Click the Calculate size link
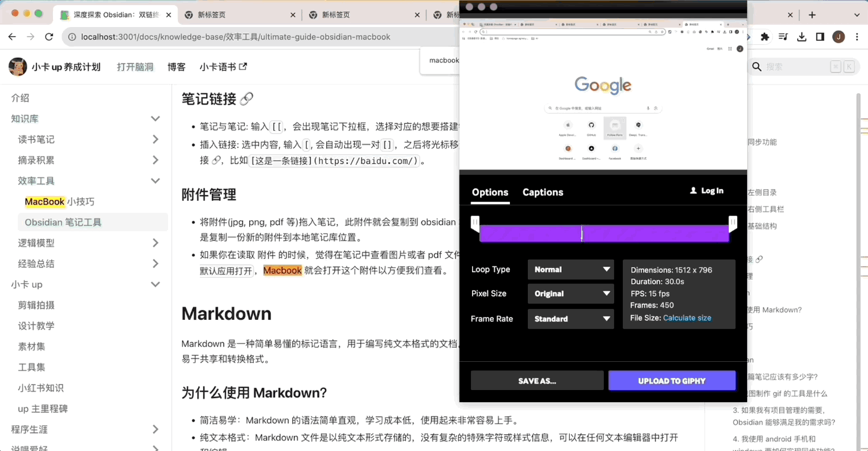This screenshot has width=868, height=451. tap(687, 318)
